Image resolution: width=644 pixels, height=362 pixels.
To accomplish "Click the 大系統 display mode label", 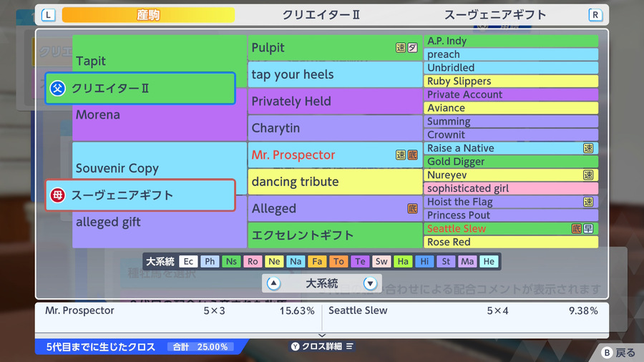I will point(321,283).
